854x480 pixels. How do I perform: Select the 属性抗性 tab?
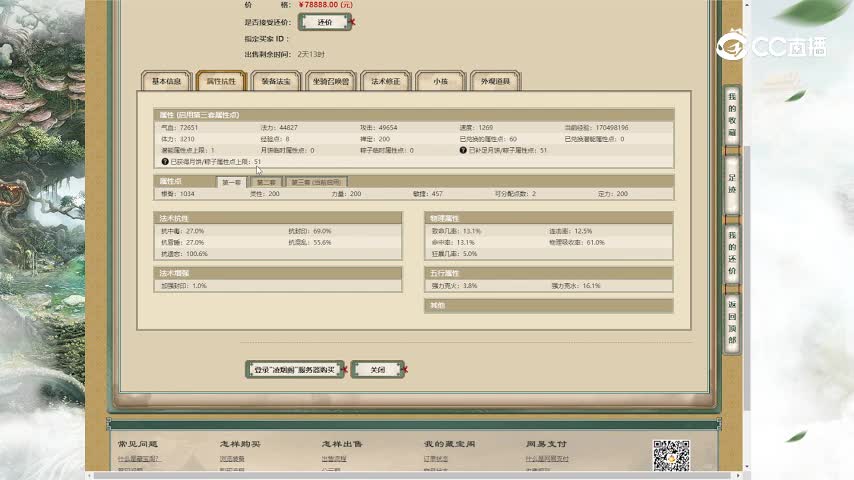[x=221, y=81]
